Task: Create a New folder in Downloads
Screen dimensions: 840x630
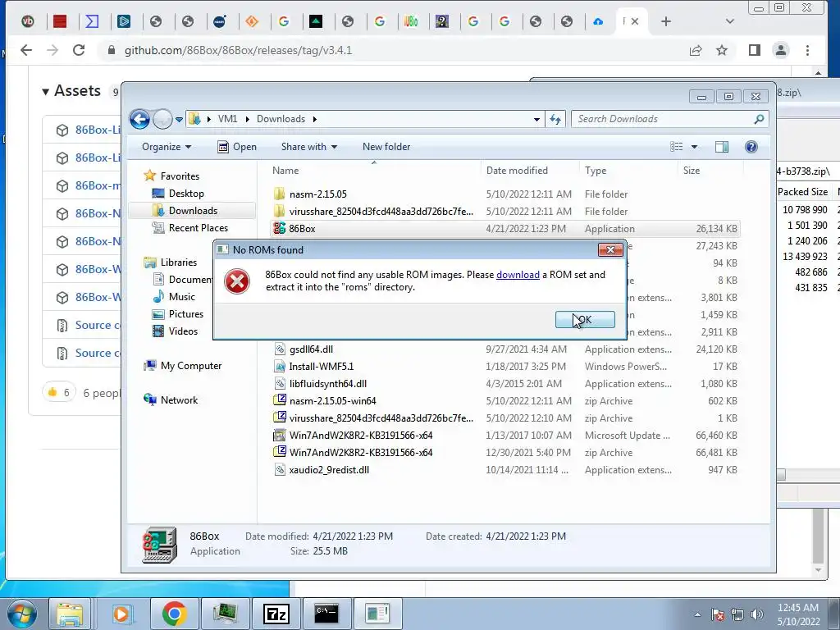Action: point(386,147)
